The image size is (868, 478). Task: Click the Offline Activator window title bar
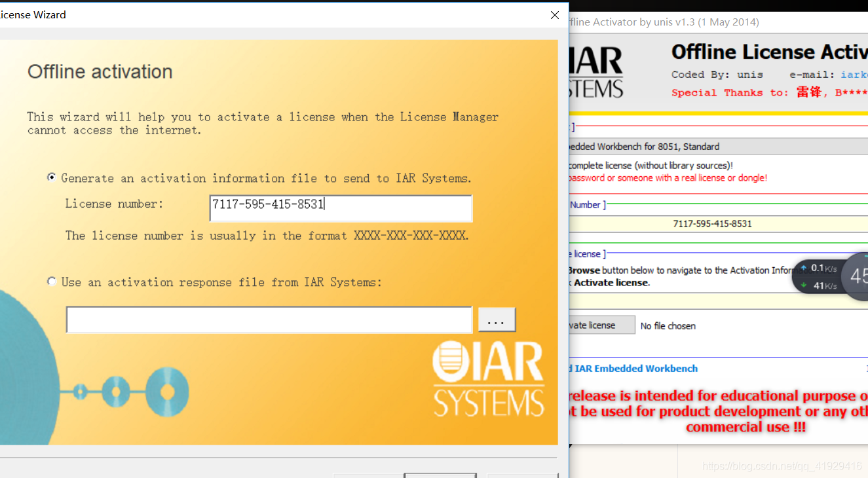coord(718,22)
